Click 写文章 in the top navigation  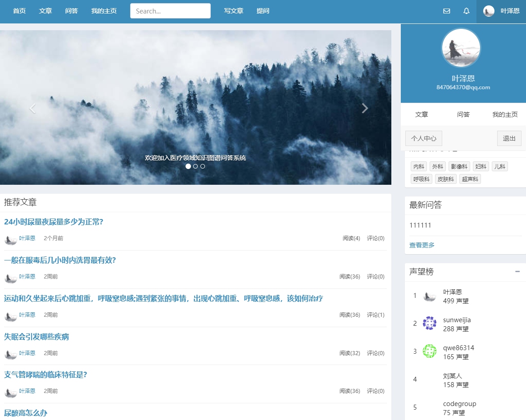(233, 11)
